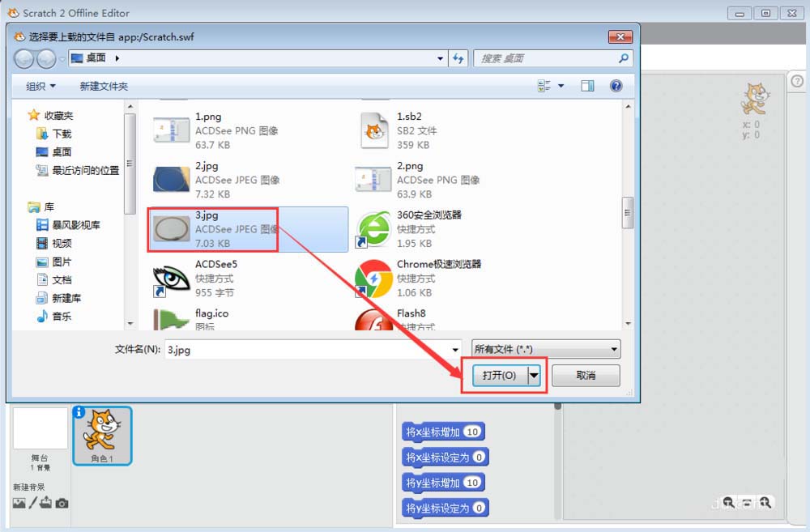Viewport: 810px width, 532px height.
Task: Select 2.png file thumbnail
Action: pos(373,179)
